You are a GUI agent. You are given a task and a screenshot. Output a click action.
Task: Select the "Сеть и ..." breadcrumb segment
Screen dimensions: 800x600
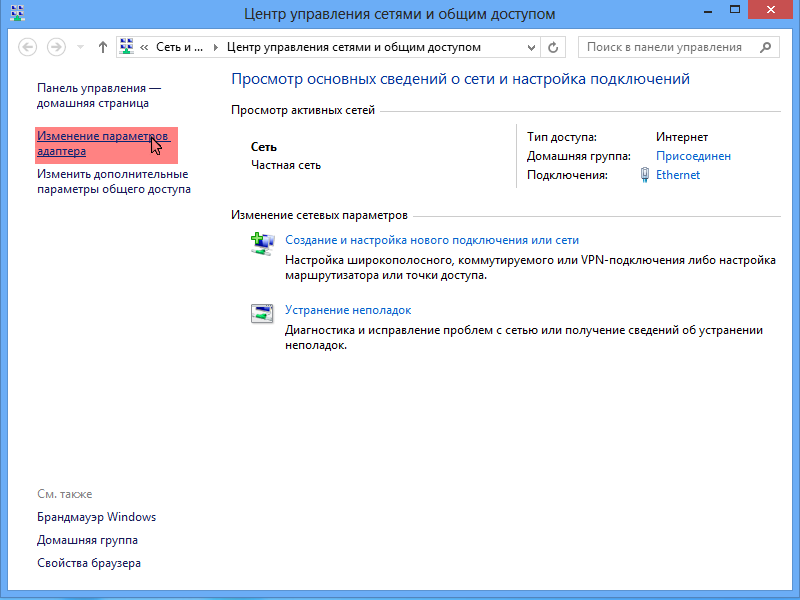pos(180,47)
